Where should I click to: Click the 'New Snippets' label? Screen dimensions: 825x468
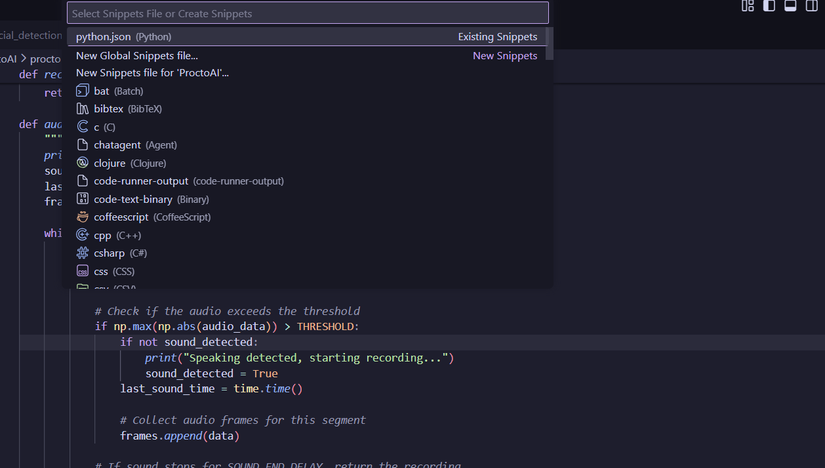(x=505, y=56)
